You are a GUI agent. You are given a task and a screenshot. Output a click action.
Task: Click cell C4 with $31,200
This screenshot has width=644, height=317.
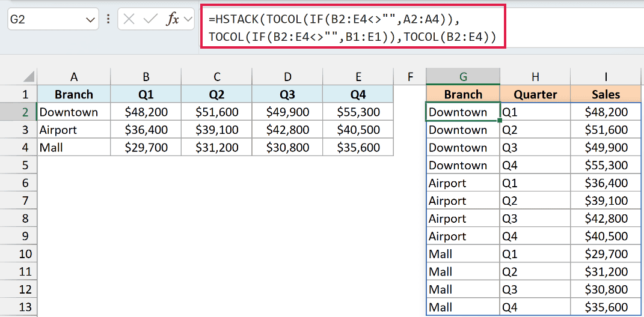pos(217,147)
